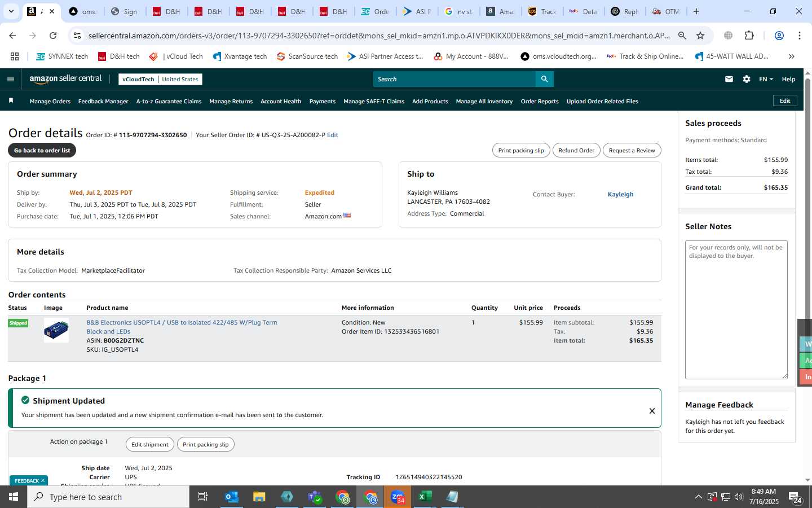Click the browser address bar
The width and height of the screenshot is (812, 508).
pos(379,36)
